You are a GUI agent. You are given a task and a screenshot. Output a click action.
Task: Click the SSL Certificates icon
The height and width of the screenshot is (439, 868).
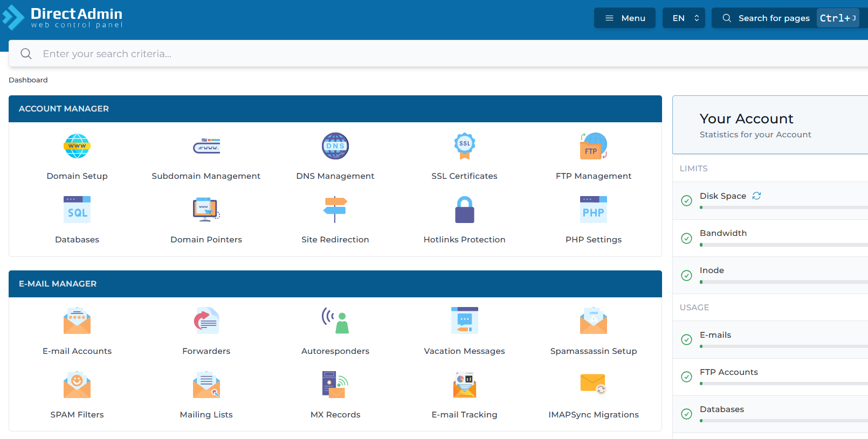pyautogui.click(x=464, y=146)
